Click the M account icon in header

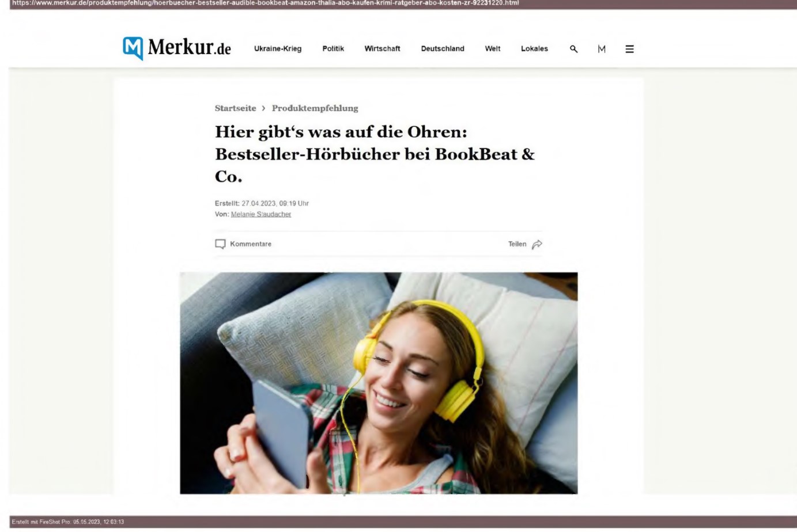pyautogui.click(x=602, y=49)
